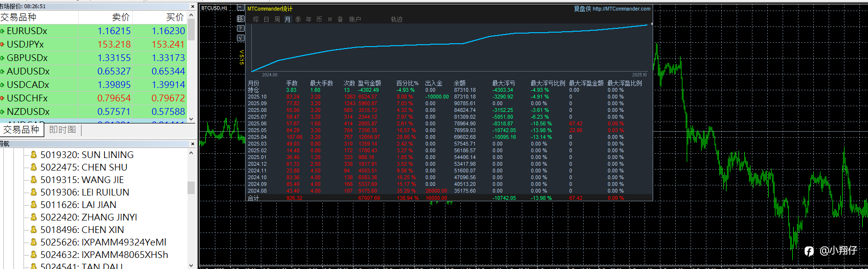
Task: Click the Navigator scroll-down arrow
Action: coord(191,265)
